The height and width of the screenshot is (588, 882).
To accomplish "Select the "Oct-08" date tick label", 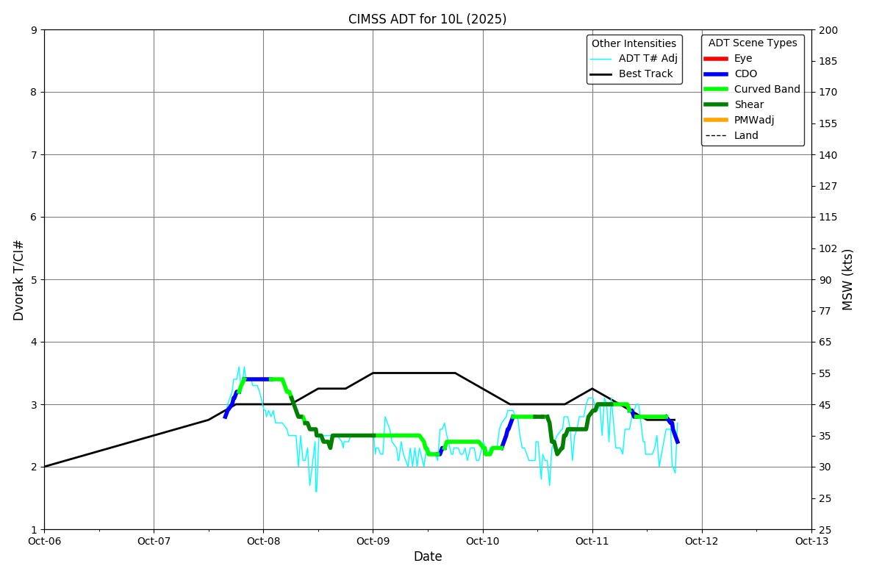I will coord(263,541).
